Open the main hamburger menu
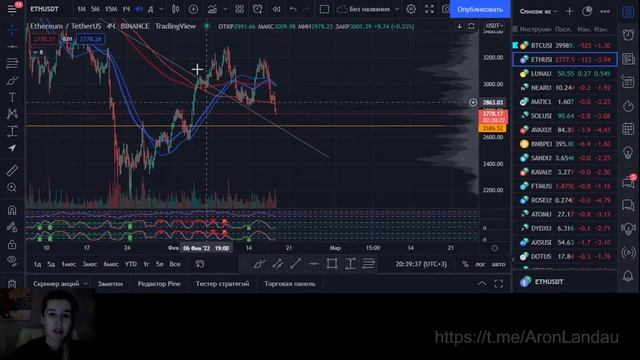This screenshot has width=640, height=360. (12, 9)
